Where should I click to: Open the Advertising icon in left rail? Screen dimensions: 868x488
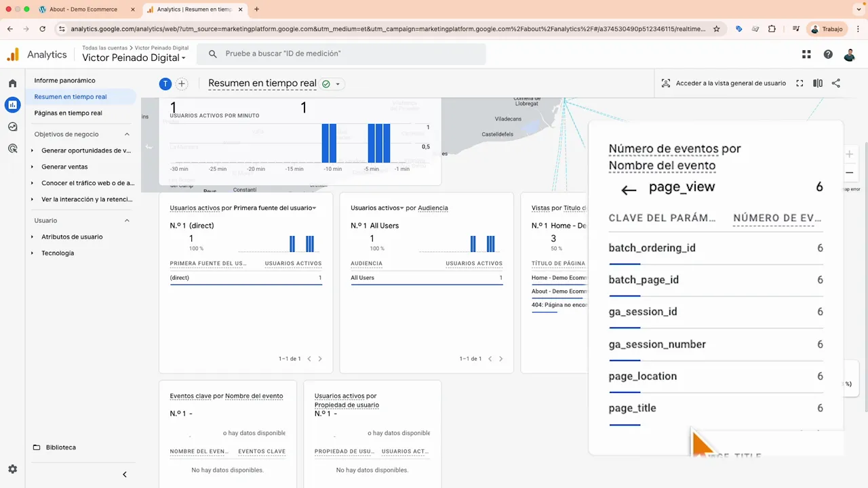pyautogui.click(x=12, y=148)
